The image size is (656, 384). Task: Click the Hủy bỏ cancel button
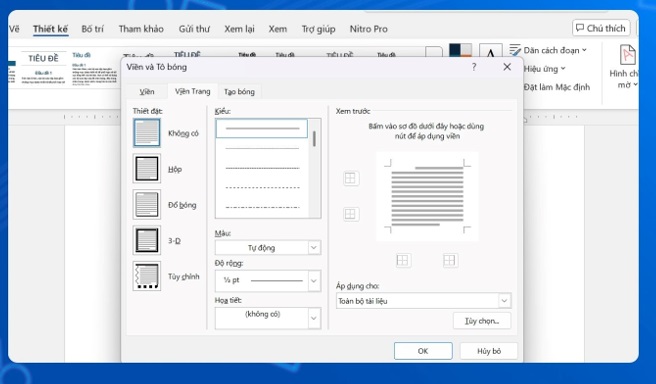click(489, 351)
